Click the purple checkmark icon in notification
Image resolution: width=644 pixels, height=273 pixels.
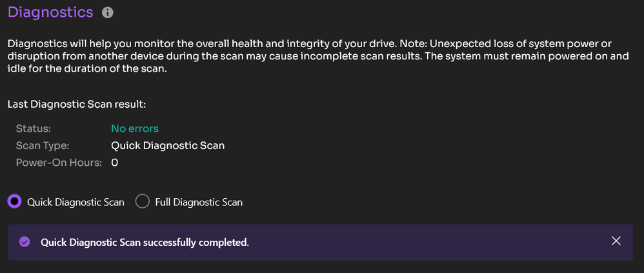pyautogui.click(x=25, y=242)
